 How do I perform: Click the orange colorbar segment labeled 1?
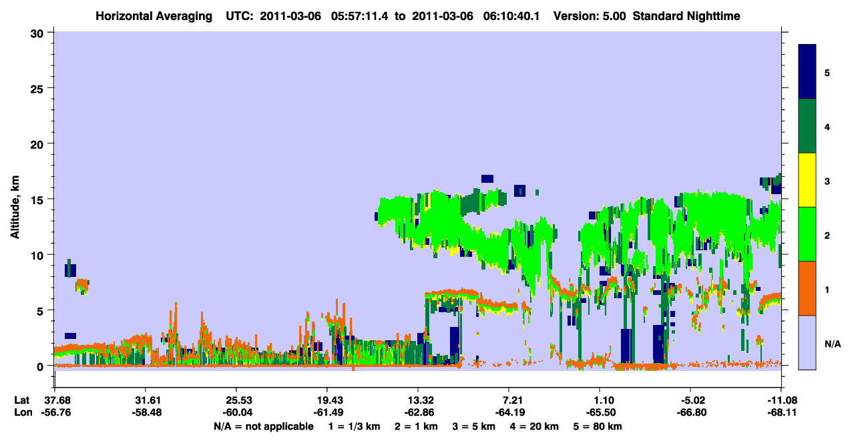click(x=807, y=288)
